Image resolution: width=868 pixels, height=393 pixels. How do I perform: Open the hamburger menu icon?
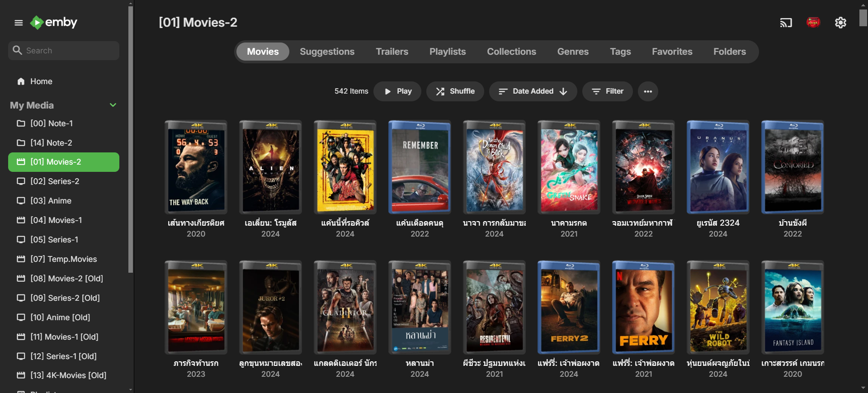tap(19, 23)
